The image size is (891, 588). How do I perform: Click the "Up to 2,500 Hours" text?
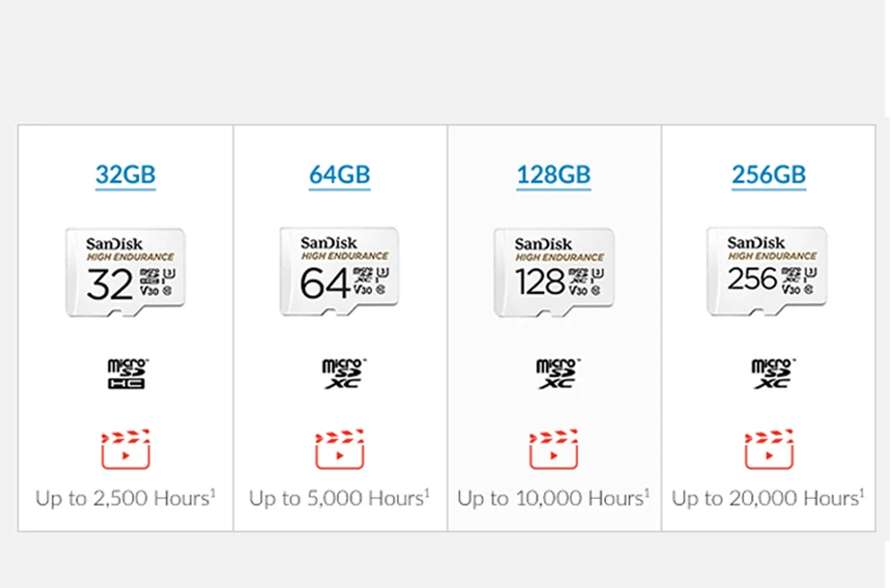click(x=126, y=497)
